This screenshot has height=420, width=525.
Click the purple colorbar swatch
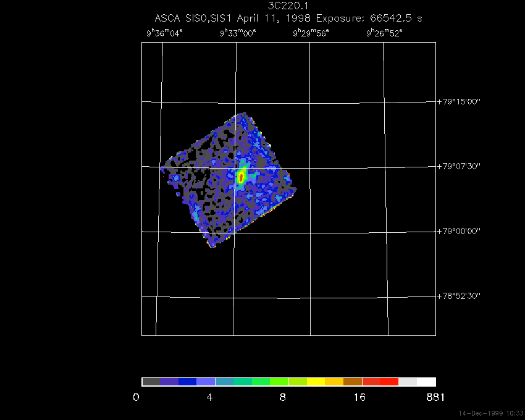click(x=169, y=382)
